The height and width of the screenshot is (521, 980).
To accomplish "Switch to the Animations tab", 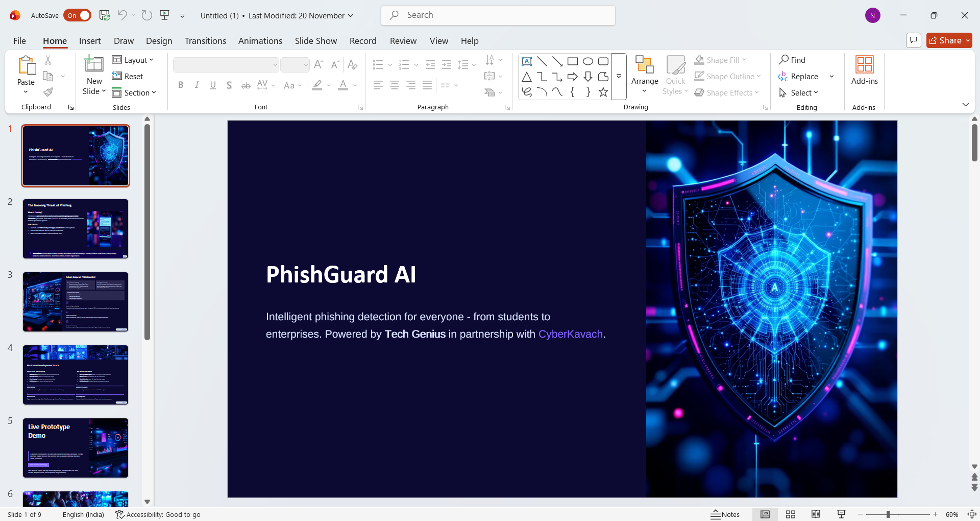I will coord(260,41).
